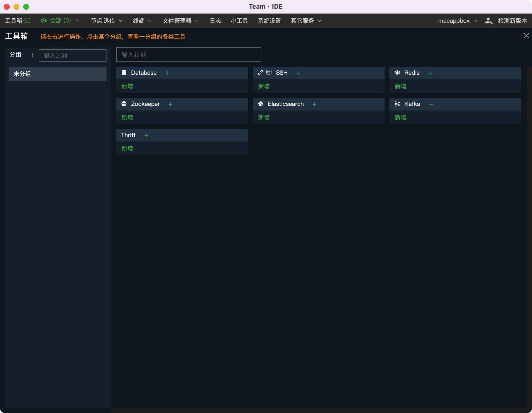Expand the 其它服务 dropdown chevron
The height and width of the screenshot is (413, 532).
click(319, 21)
